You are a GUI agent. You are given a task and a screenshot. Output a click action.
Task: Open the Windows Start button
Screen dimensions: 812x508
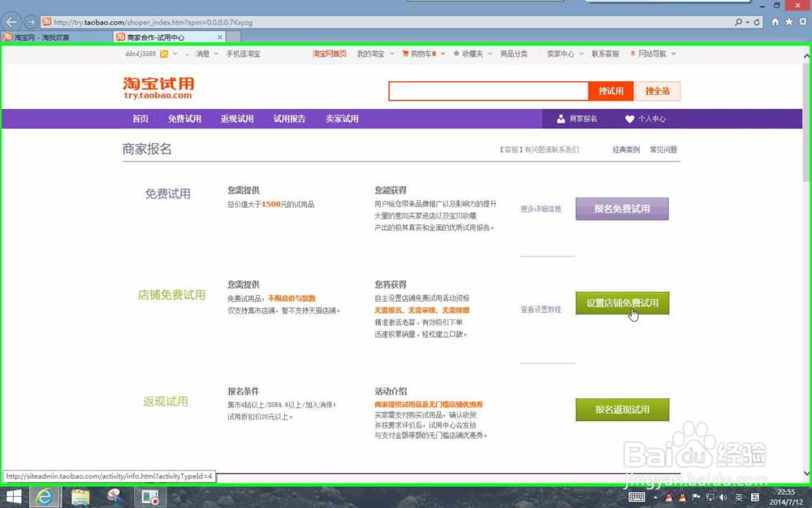pos(14,497)
